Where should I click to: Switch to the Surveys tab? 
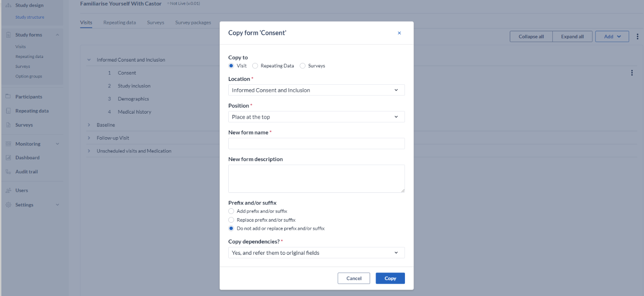155,23
